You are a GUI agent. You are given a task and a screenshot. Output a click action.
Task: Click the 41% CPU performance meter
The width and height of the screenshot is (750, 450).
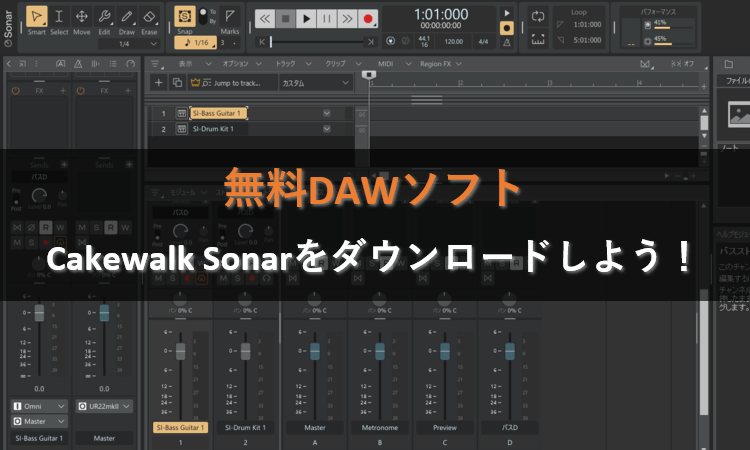click(668, 24)
